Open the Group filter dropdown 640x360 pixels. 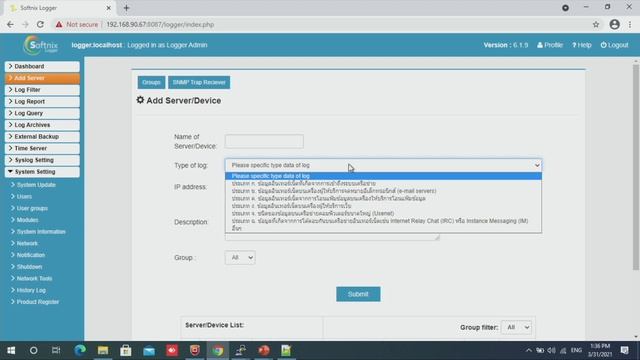pos(516,327)
